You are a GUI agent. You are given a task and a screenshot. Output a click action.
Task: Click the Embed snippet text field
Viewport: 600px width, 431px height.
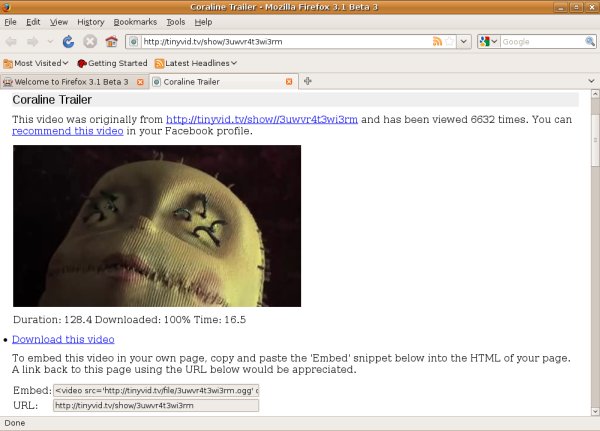pyautogui.click(x=156, y=390)
